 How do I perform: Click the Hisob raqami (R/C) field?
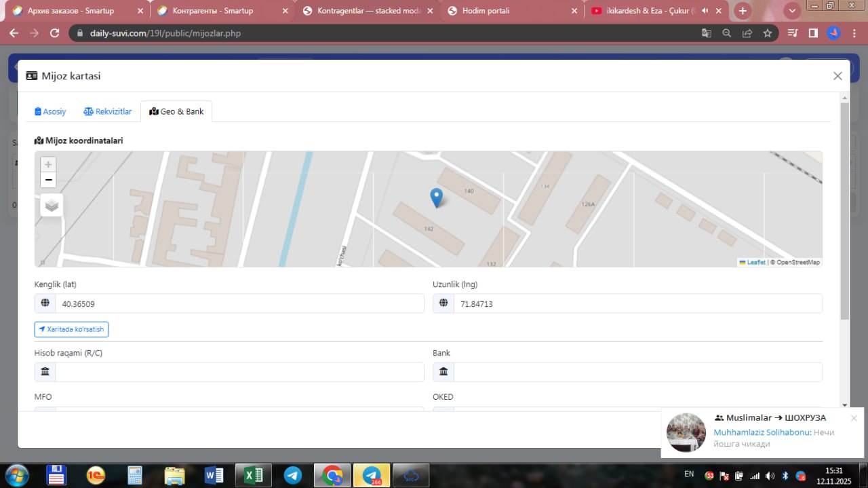(x=239, y=372)
